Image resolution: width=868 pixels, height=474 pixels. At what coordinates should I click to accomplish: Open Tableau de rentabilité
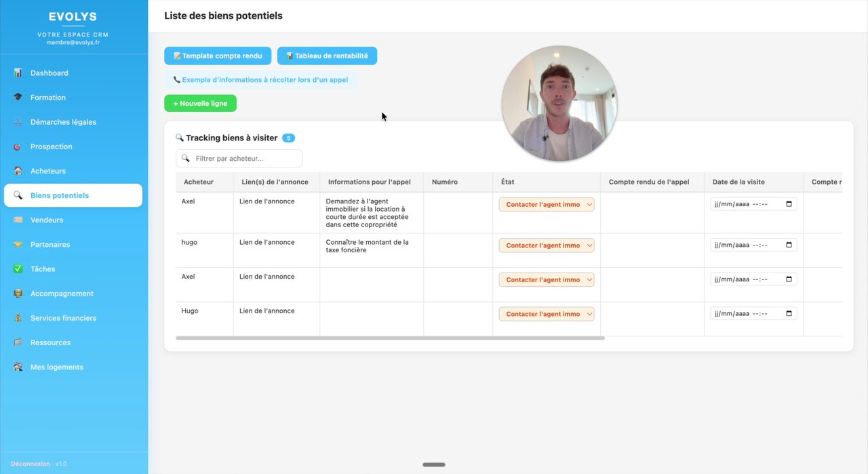pos(327,56)
